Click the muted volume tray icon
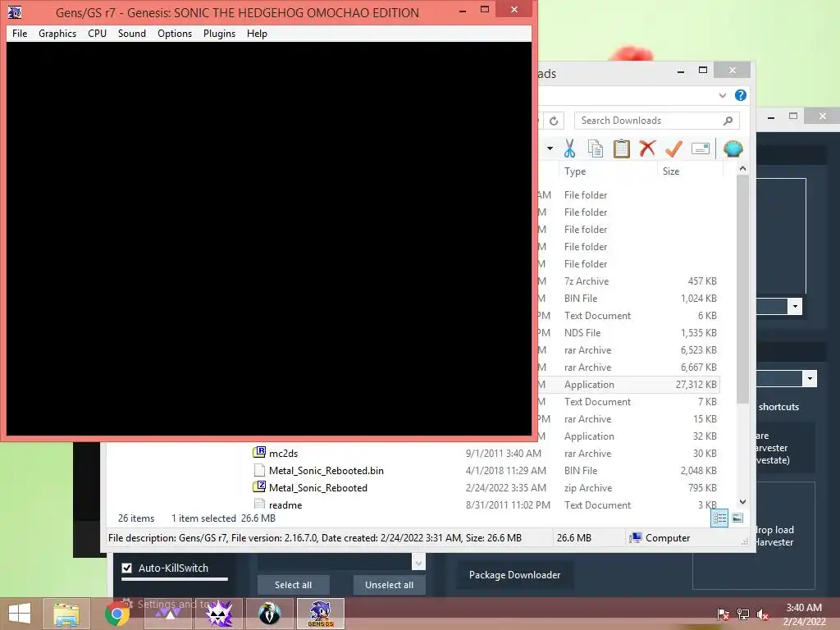Image resolution: width=840 pixels, height=630 pixels. click(x=763, y=614)
